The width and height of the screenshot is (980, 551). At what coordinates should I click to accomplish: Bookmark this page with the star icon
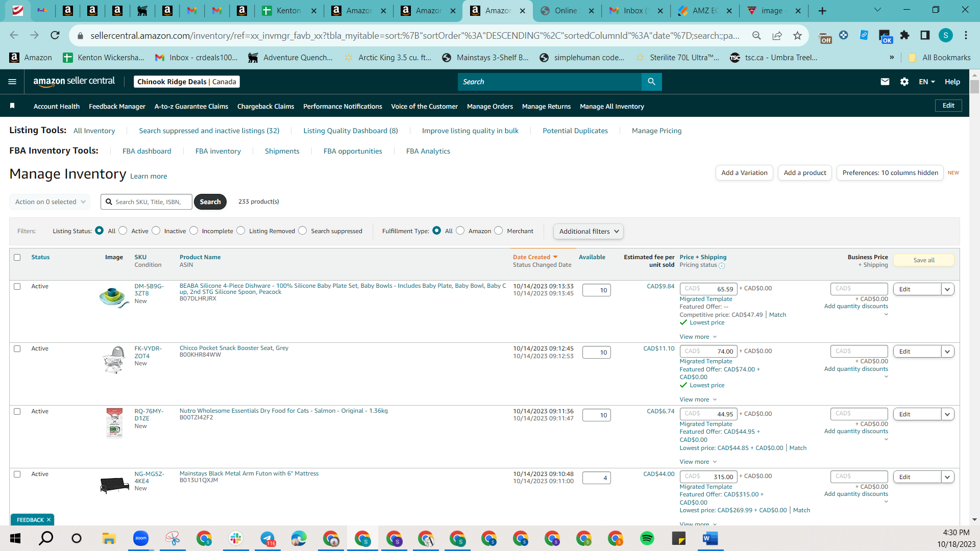[x=797, y=35]
